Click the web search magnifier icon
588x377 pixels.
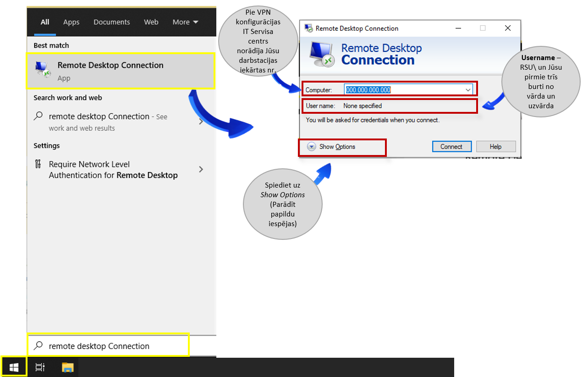[38, 116]
